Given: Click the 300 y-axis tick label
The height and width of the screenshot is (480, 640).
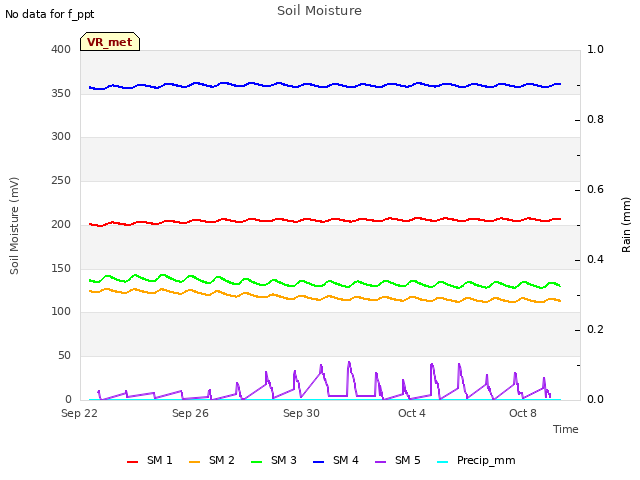Looking at the screenshot, I should tap(61, 136).
